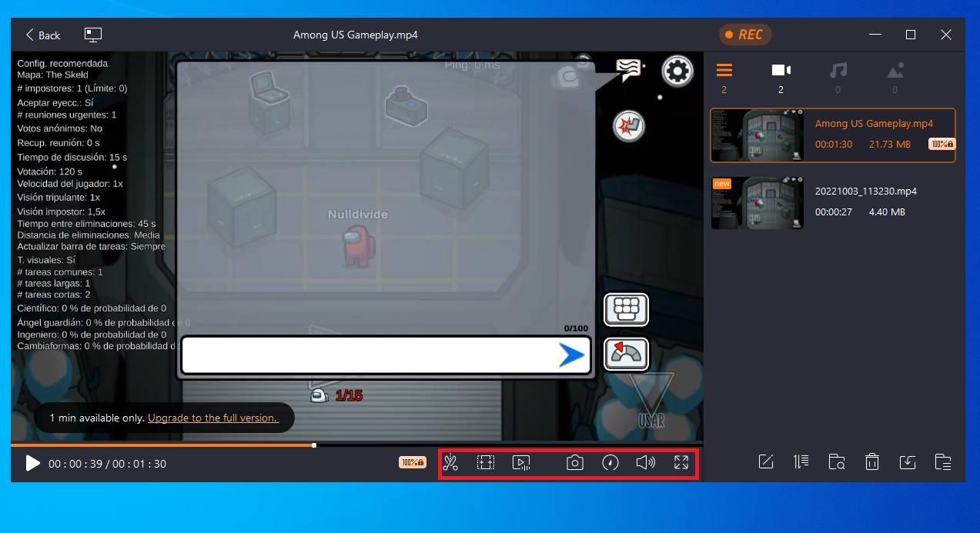Click the play-screen icon with bars

521,463
